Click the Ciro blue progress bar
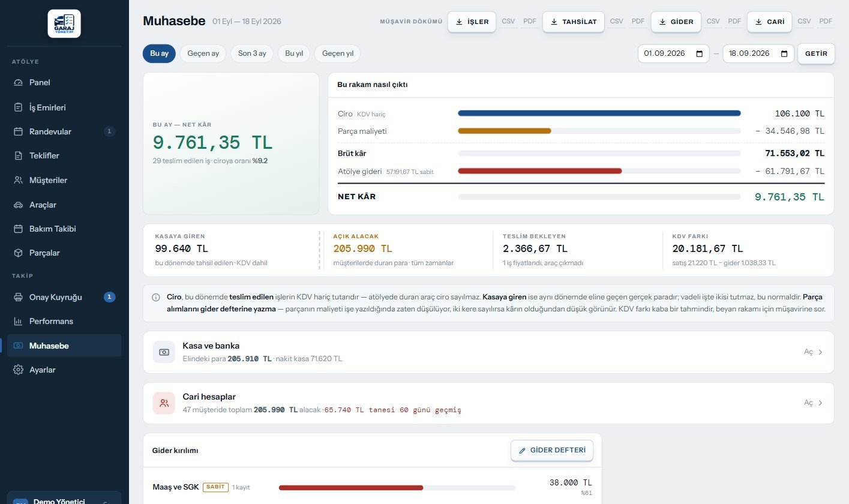 [x=599, y=113]
